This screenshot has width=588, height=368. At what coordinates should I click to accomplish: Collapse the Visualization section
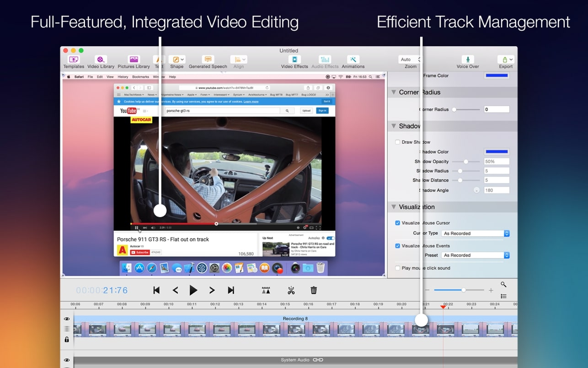393,207
